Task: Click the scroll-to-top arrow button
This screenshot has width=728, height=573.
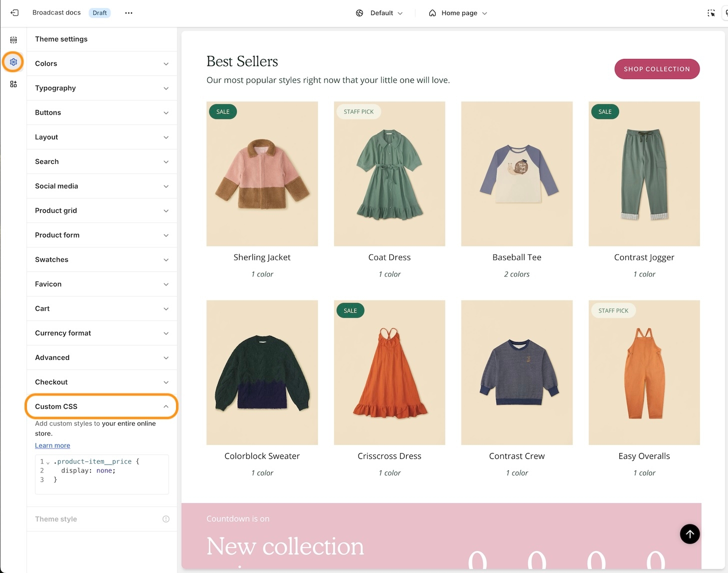Action: [689, 534]
